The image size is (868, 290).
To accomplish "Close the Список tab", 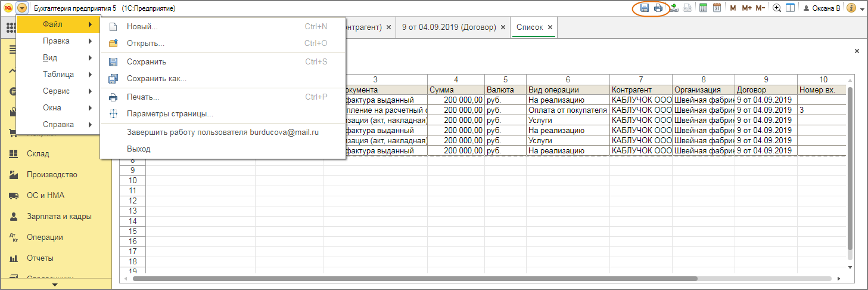I will (x=550, y=27).
